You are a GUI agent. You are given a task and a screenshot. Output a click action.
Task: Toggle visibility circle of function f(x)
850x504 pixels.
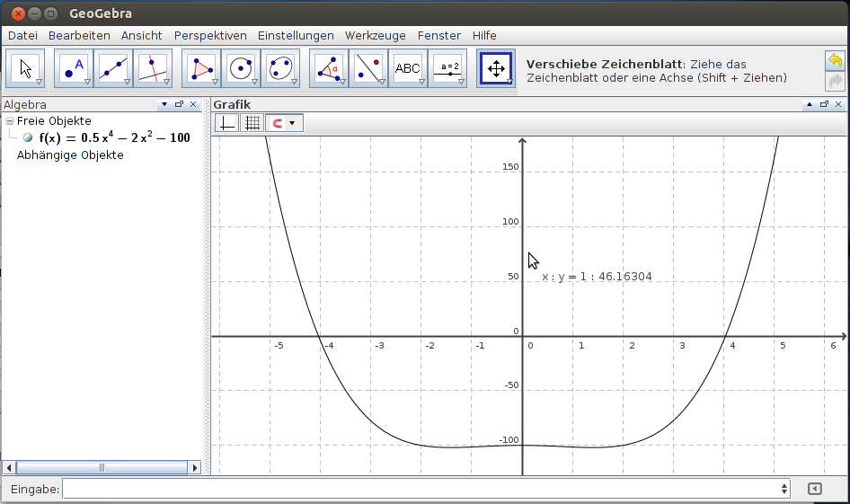point(28,137)
